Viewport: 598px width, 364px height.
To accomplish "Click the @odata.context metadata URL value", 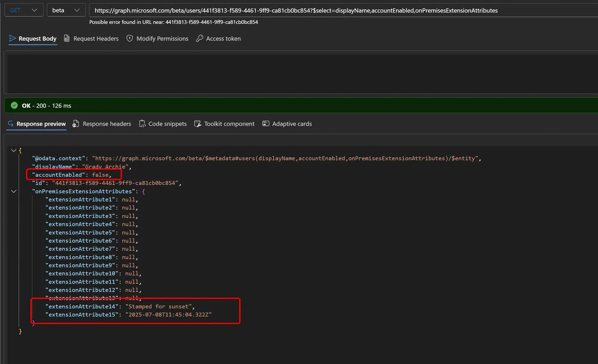I will (x=285, y=159).
